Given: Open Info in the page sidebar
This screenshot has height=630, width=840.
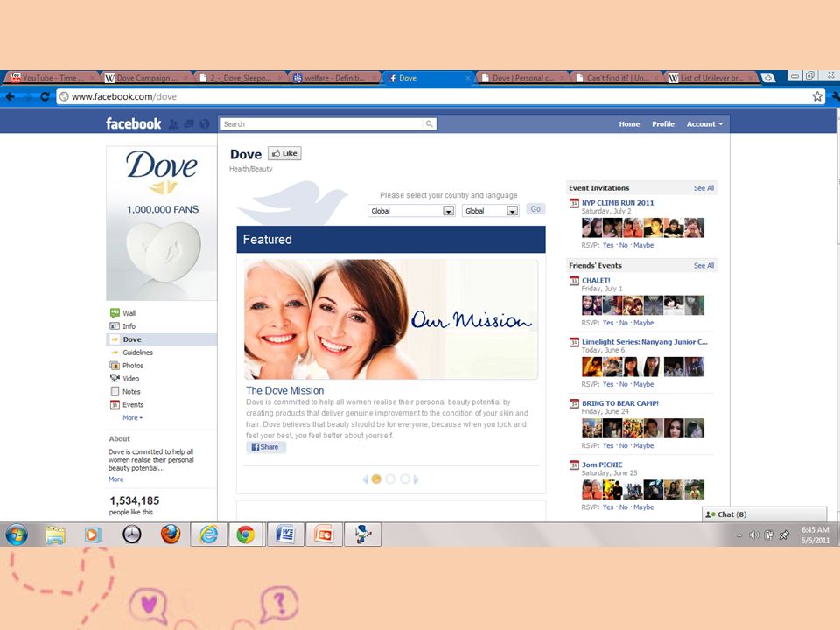Looking at the screenshot, I should (x=129, y=326).
